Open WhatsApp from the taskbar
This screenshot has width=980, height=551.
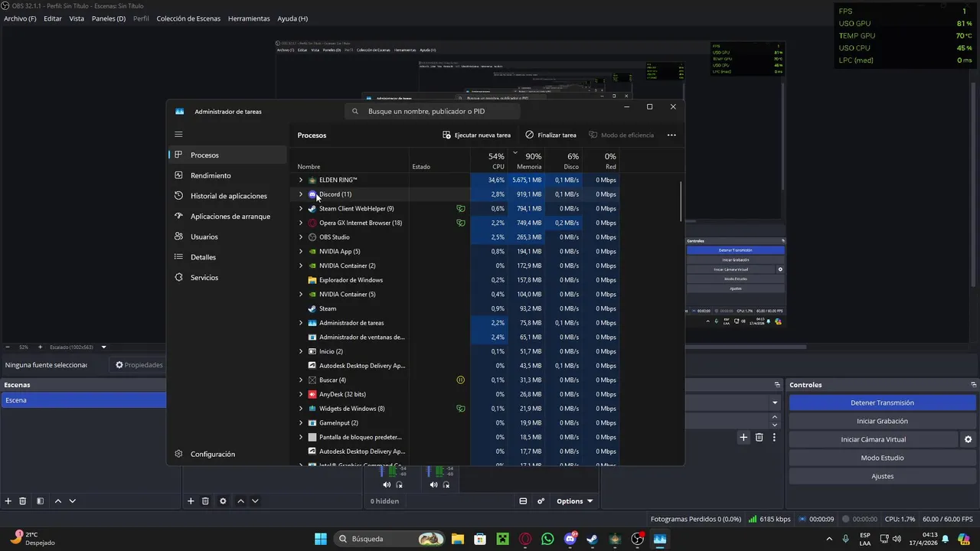pyautogui.click(x=547, y=539)
